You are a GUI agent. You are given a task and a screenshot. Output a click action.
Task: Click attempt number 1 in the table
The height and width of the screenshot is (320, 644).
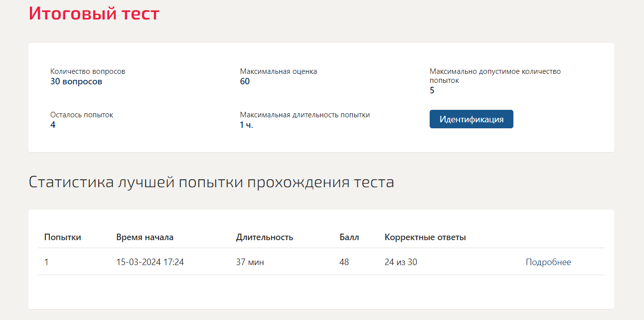pos(46,262)
